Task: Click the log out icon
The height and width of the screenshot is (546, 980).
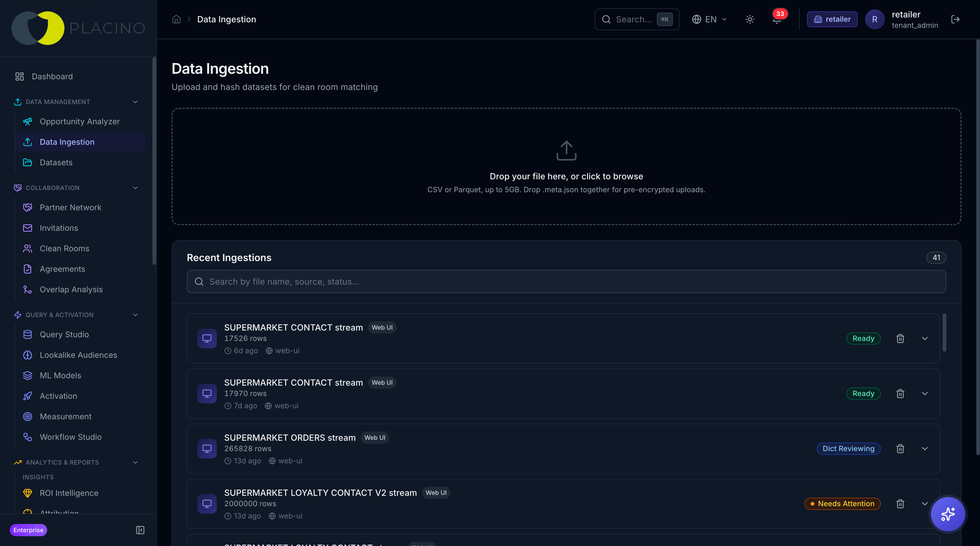Action: [x=955, y=19]
